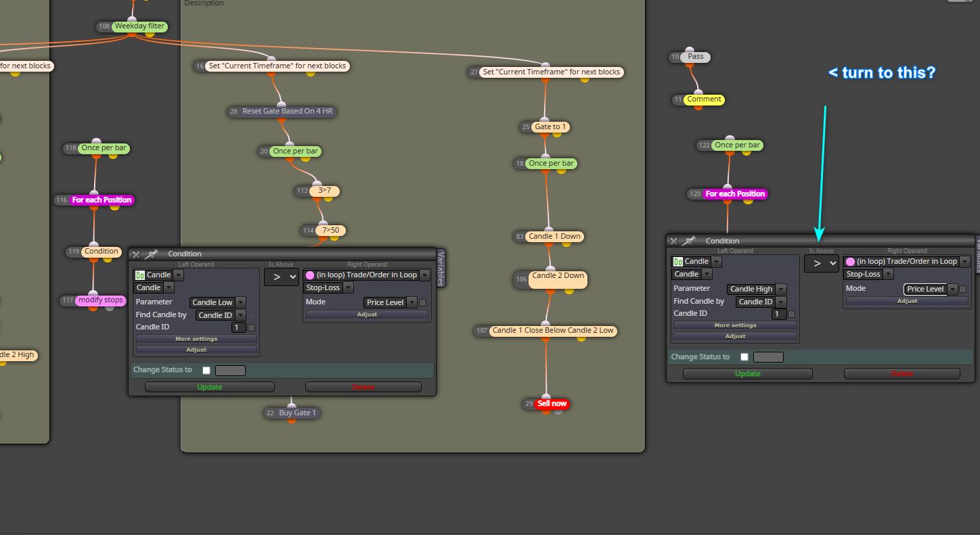
Task: Click the green candlestick icon in Candle High dialog
Action: click(x=677, y=262)
